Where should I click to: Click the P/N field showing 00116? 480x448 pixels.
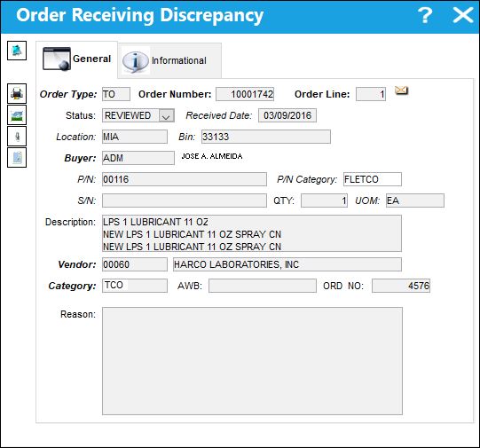tap(185, 179)
